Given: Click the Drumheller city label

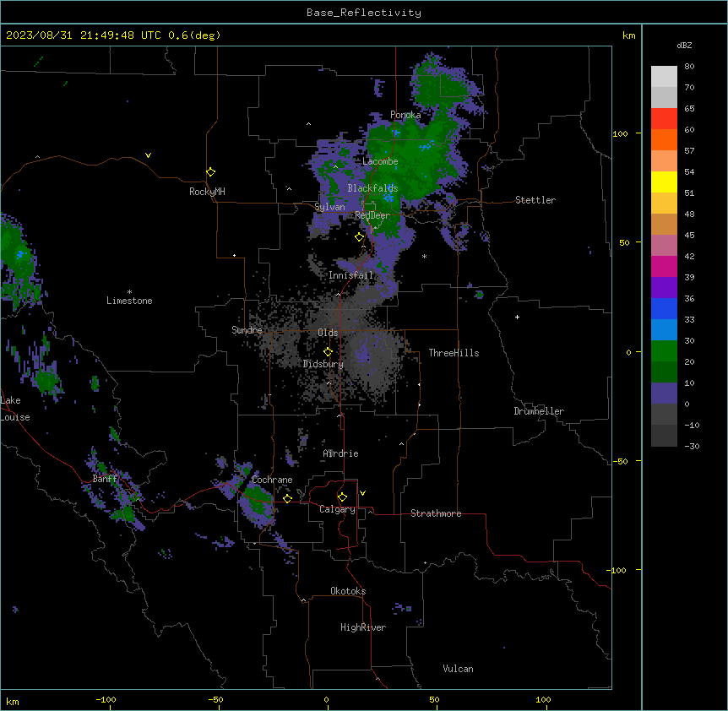Looking at the screenshot, I should point(539,411).
